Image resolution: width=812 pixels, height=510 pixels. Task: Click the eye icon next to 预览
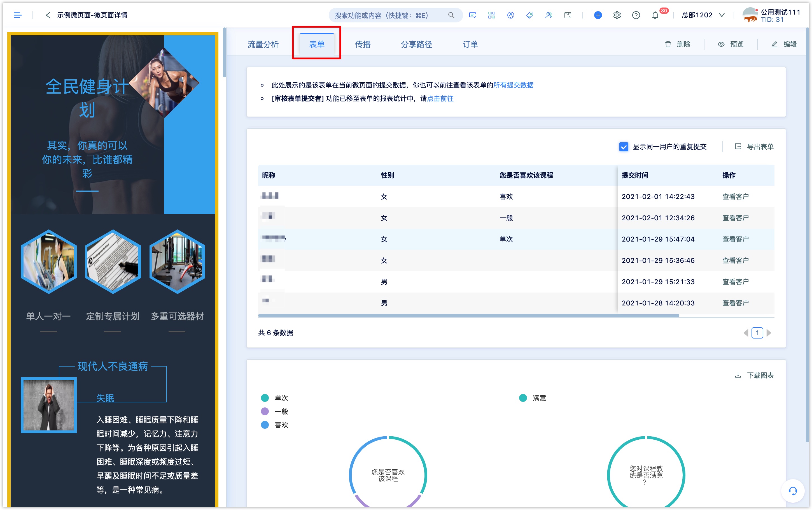(721, 44)
